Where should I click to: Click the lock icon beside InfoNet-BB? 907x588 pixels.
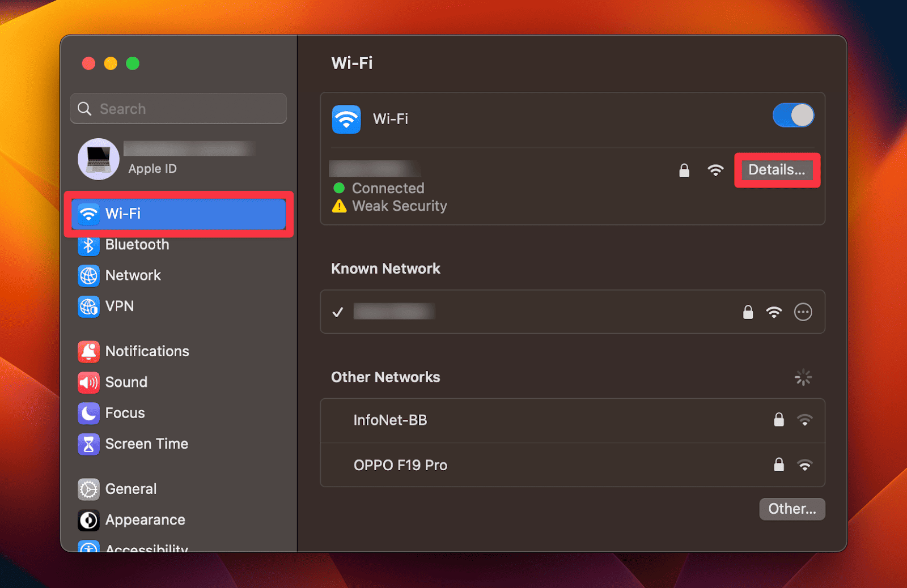778,420
